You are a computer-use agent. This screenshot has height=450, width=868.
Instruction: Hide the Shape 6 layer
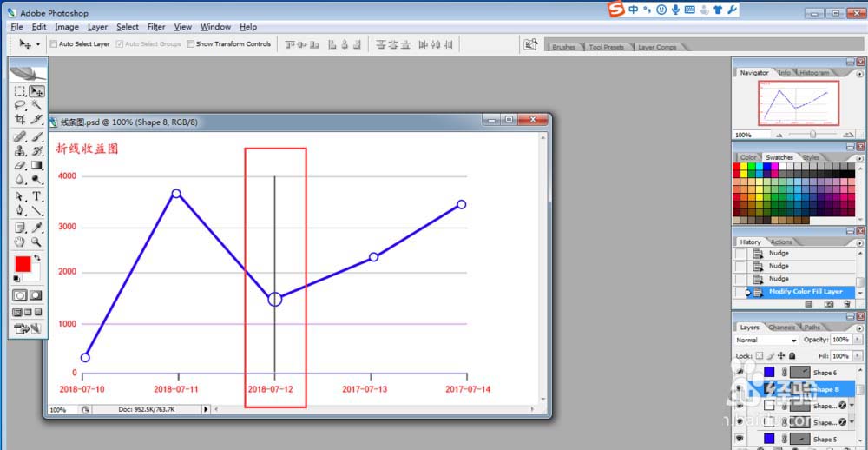click(739, 373)
